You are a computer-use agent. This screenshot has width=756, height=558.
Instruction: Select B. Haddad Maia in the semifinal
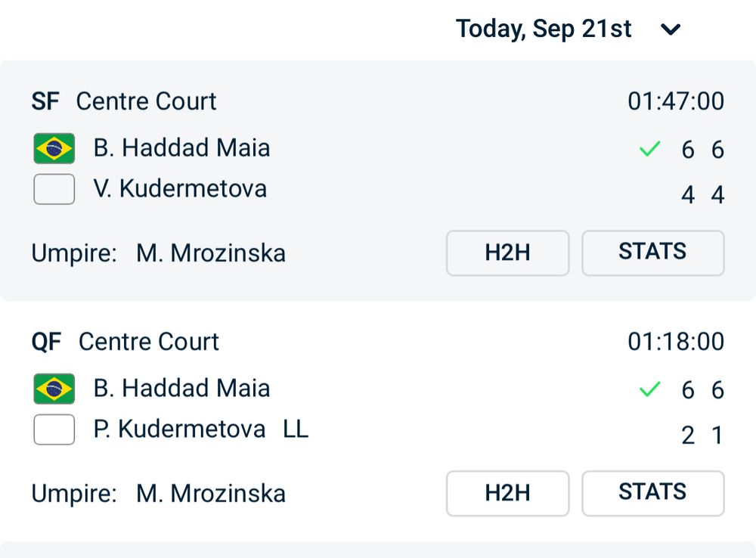tap(181, 148)
